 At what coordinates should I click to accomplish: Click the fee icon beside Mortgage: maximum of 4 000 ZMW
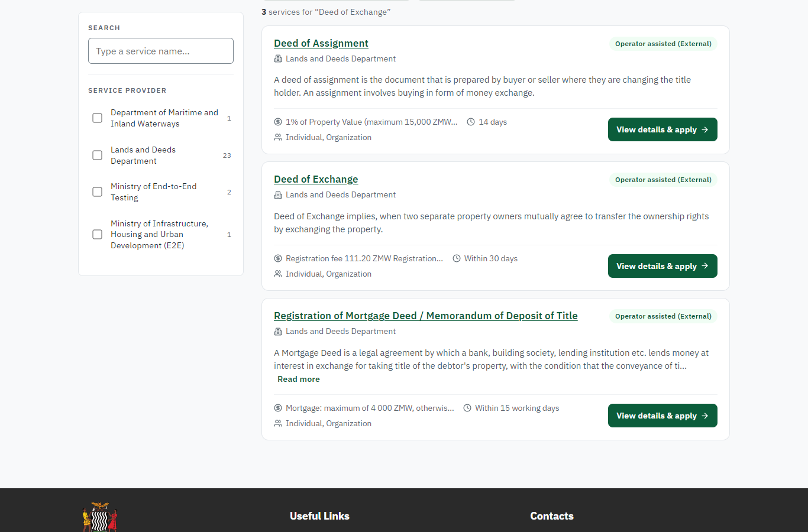point(278,408)
